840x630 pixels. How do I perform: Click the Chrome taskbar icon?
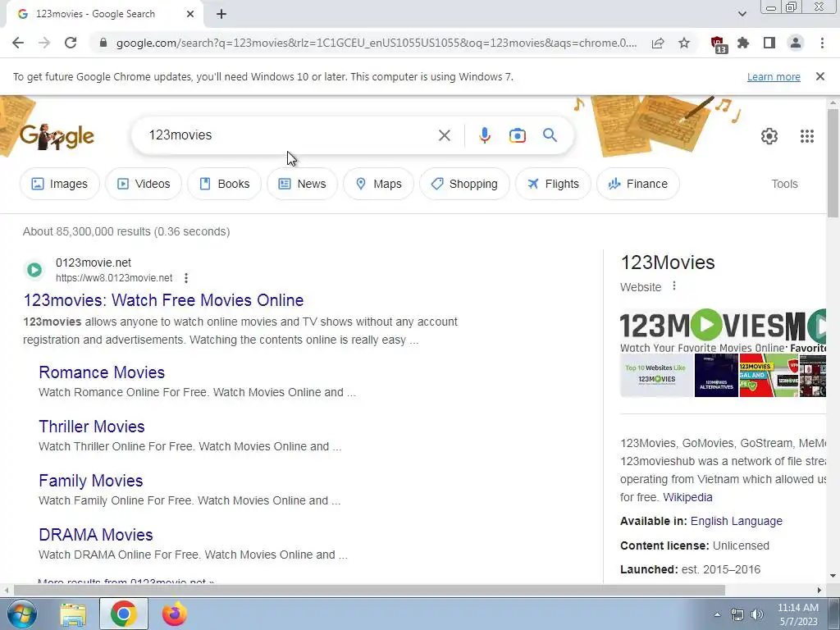[x=124, y=614]
